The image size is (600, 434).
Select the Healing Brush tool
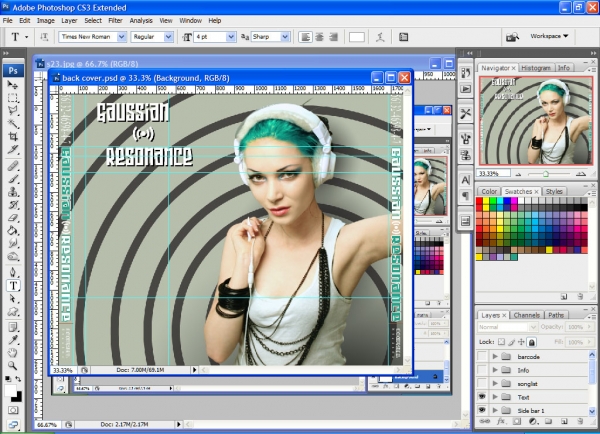click(x=13, y=166)
